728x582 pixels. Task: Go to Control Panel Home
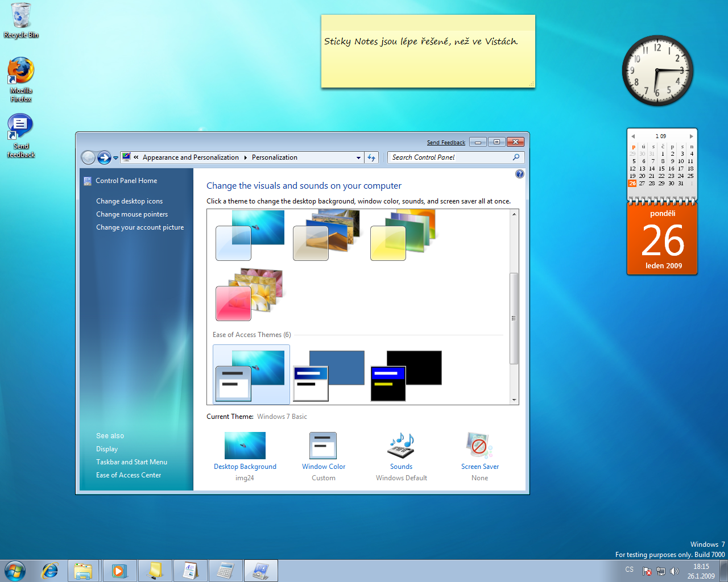coord(126,181)
